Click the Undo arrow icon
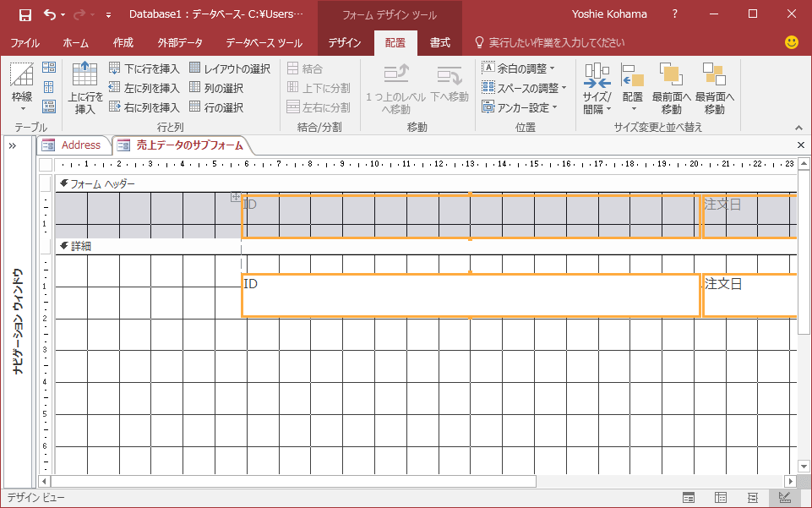The image size is (812, 508). click(50, 14)
